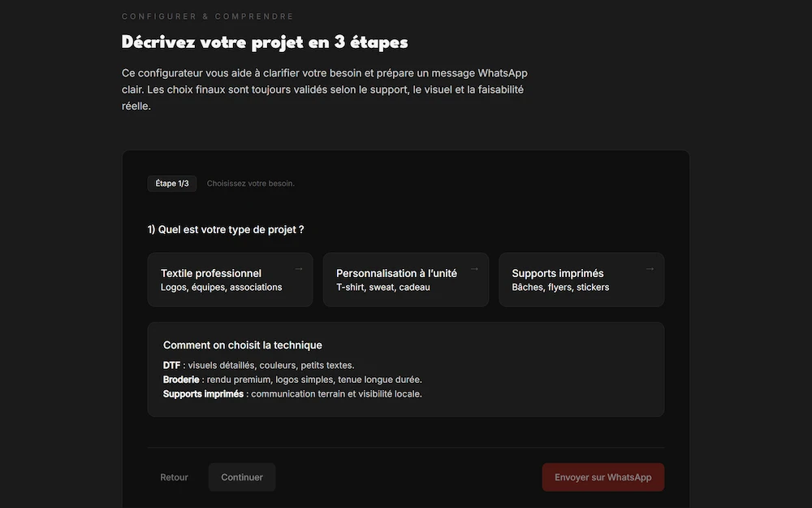Click the arrow icon on Supports imprimés card

click(649, 268)
